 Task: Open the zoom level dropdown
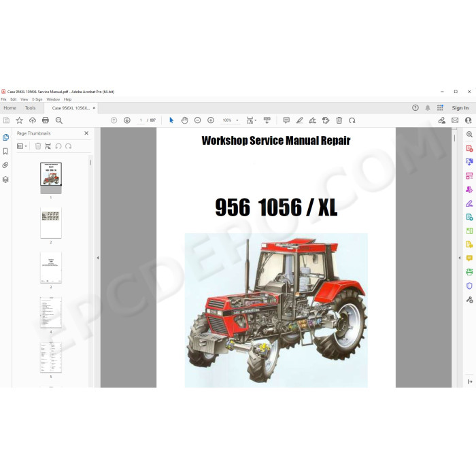click(x=237, y=120)
